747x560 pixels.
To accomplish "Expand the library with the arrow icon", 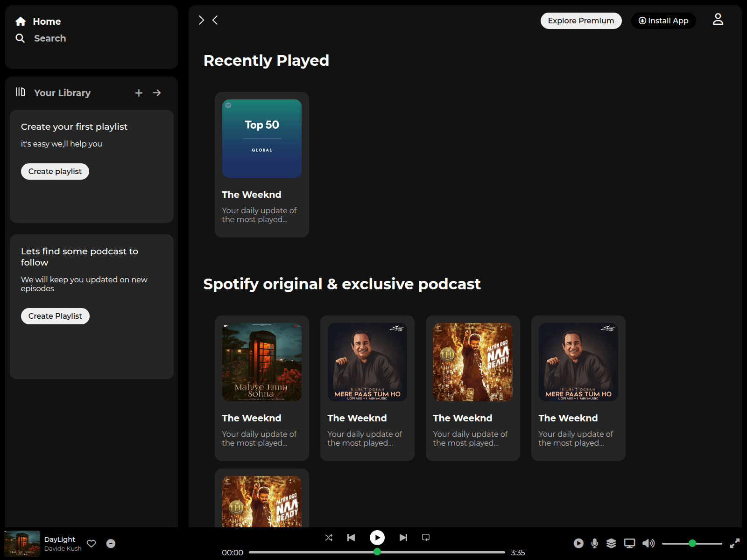I will coord(157,93).
